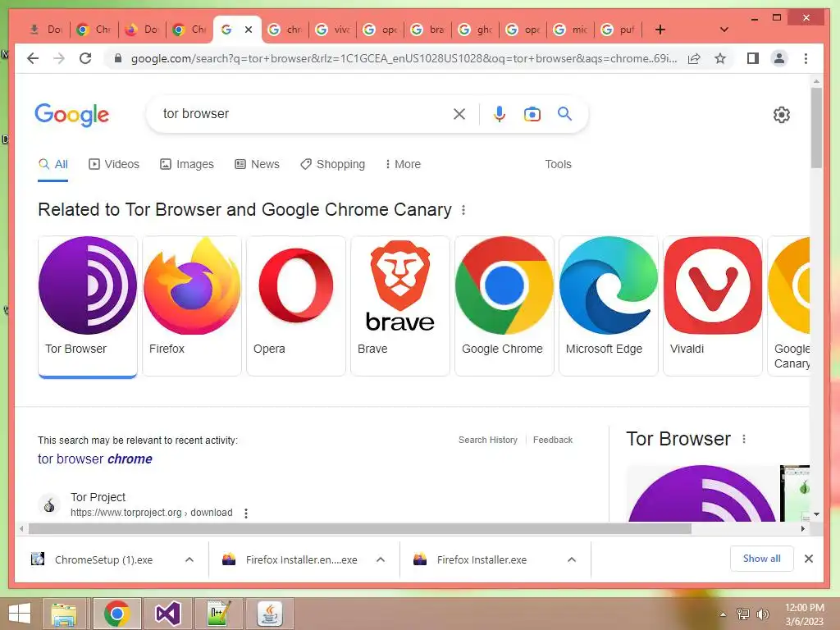This screenshot has width=840, height=630.
Task: View site information via the padlock icon
Action: pyautogui.click(x=118, y=58)
